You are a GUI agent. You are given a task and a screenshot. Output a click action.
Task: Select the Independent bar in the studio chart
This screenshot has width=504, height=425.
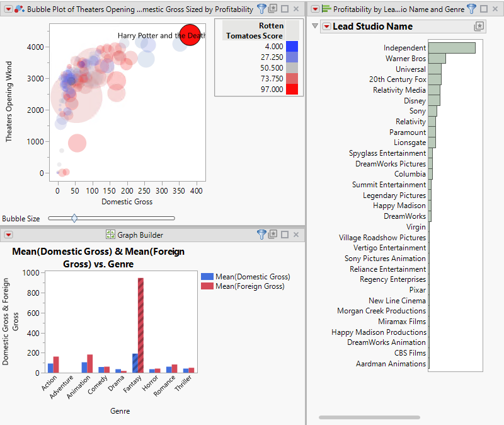click(x=451, y=47)
